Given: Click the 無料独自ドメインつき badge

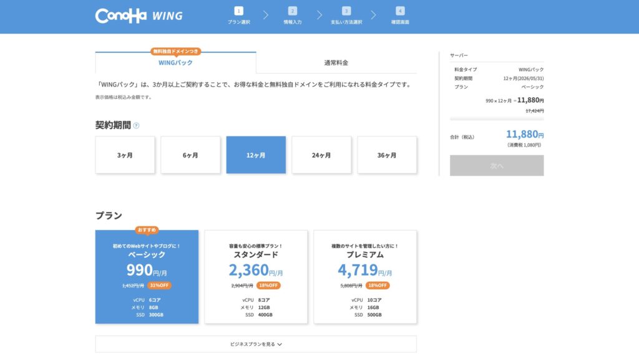Looking at the screenshot, I should point(175,51).
